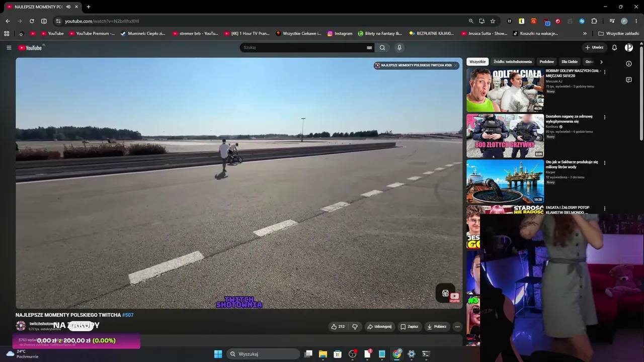The image size is (644, 362).
Task: Open more actions menu below the video
Action: [457, 327]
